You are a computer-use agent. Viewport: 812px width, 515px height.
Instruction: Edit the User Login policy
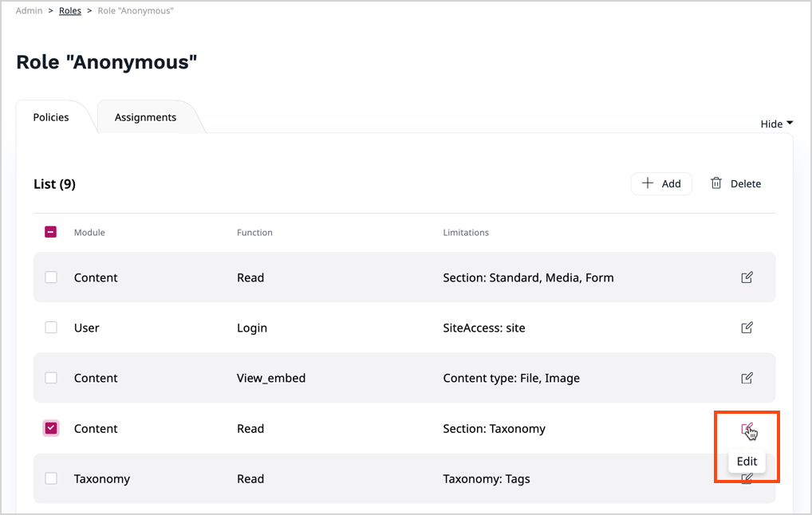coord(747,328)
